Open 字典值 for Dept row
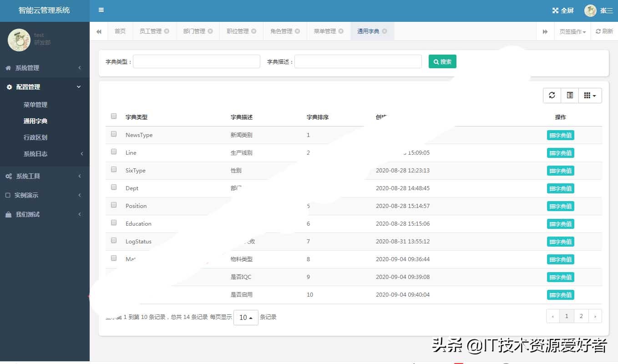The width and height of the screenshot is (618, 364). [561, 188]
